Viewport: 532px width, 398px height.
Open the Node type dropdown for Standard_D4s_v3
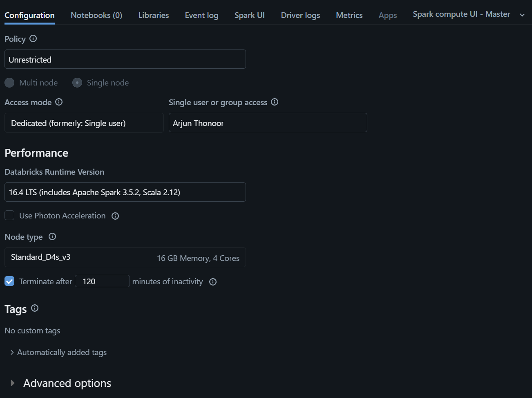click(x=125, y=257)
